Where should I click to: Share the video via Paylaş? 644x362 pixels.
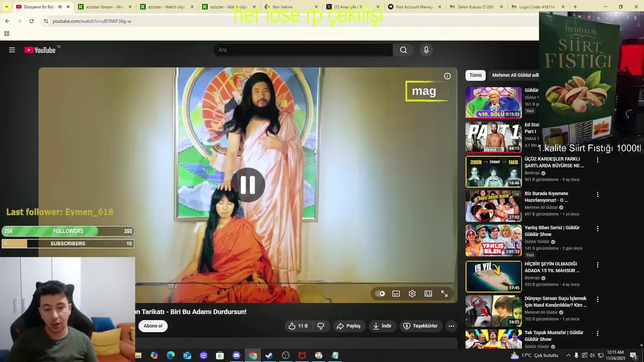349,326
